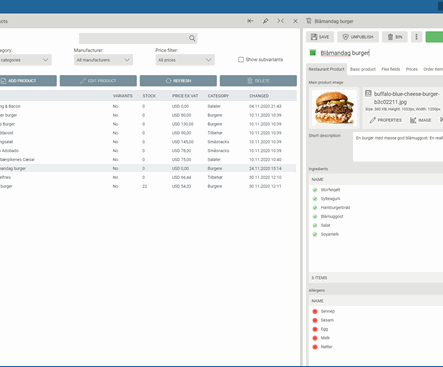The height and width of the screenshot is (367, 443).
Task: Select the row changed 04.11.2020 21:43
Action: [148, 106]
